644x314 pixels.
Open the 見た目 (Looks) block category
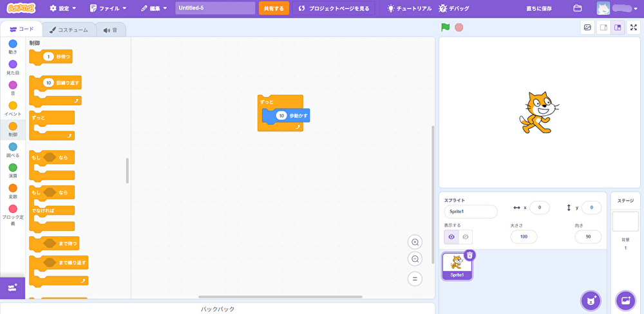click(13, 68)
